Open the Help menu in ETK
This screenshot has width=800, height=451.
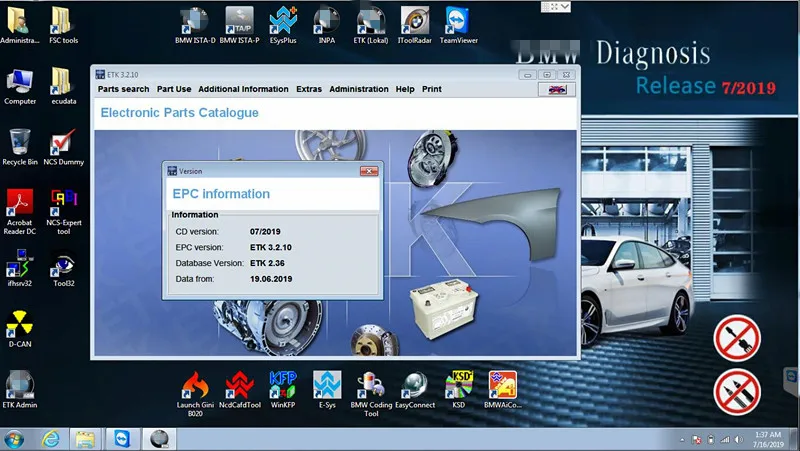point(405,89)
